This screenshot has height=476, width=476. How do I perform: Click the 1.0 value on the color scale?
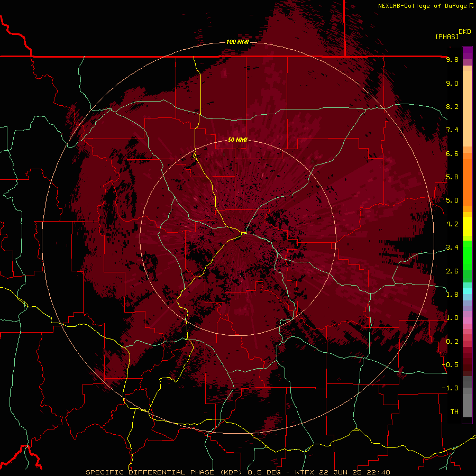point(452,318)
